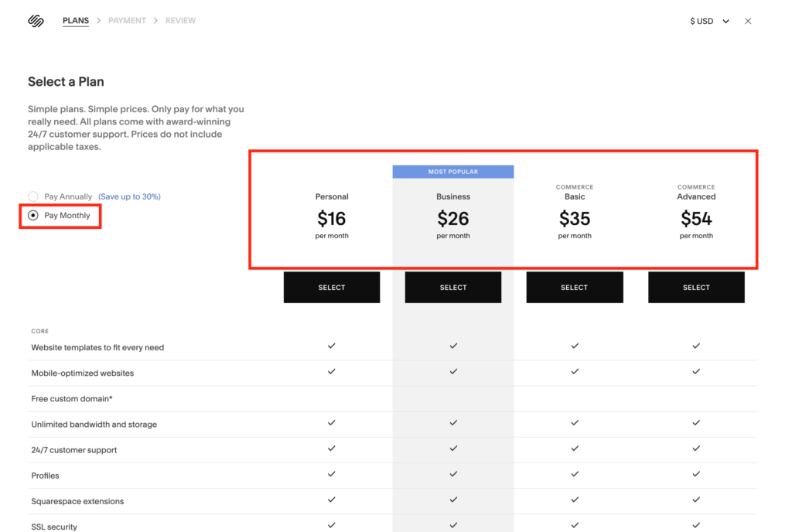Select the Pay Annually radio button

33,196
